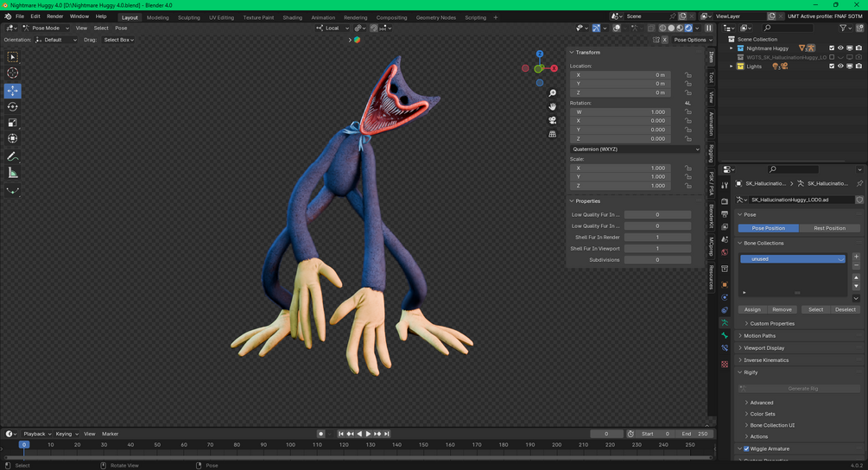This screenshot has height=470, width=868.
Task: Click the Assign bone collection button
Action: (x=751, y=309)
